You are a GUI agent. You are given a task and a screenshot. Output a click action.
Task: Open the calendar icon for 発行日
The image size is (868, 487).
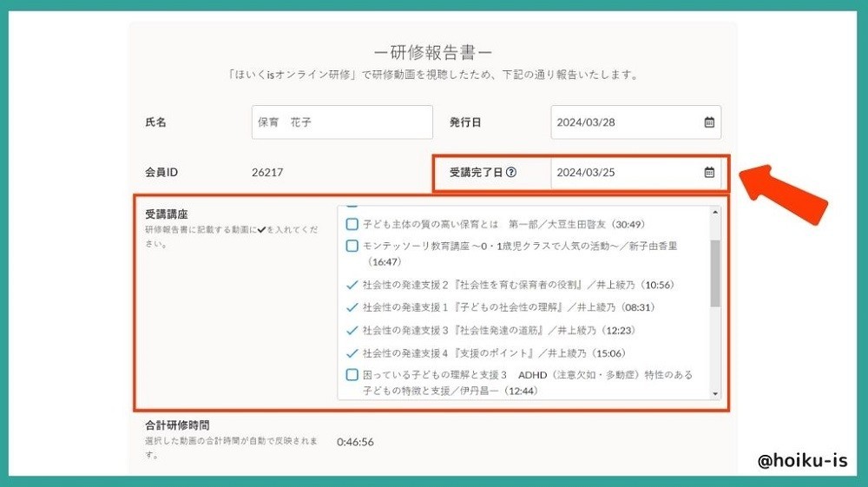(x=709, y=122)
